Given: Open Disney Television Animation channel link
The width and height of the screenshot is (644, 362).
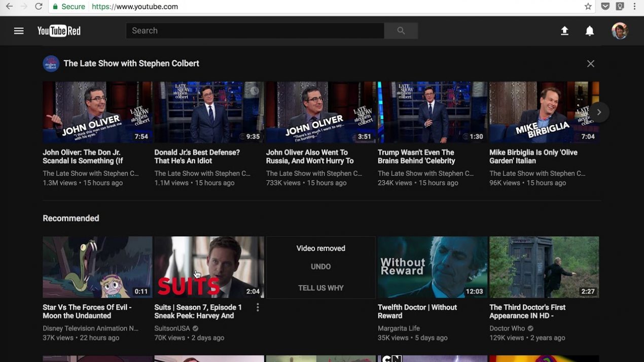Looking at the screenshot, I should (x=90, y=329).
